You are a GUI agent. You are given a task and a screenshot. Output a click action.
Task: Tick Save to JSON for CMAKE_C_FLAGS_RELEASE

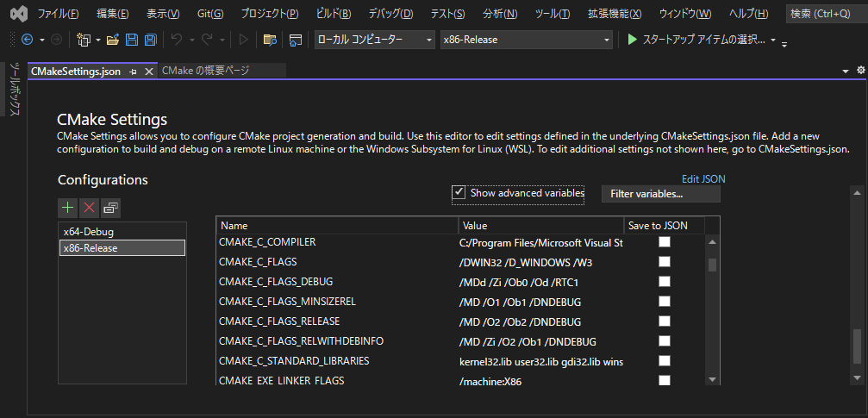tap(665, 321)
